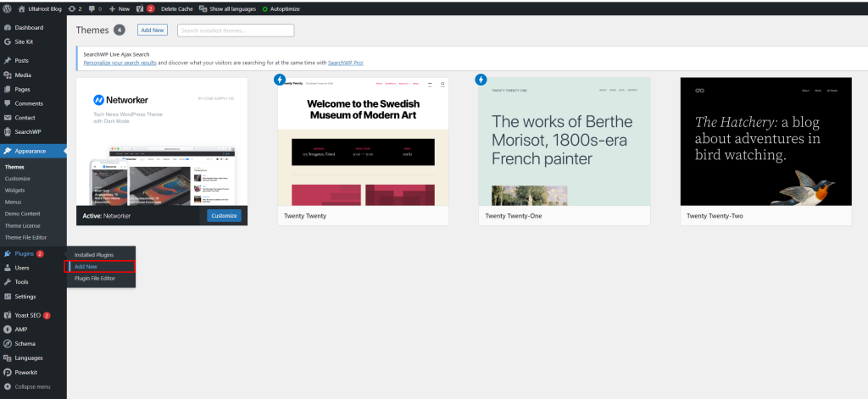Open Dashboard from the sidebar

28,28
